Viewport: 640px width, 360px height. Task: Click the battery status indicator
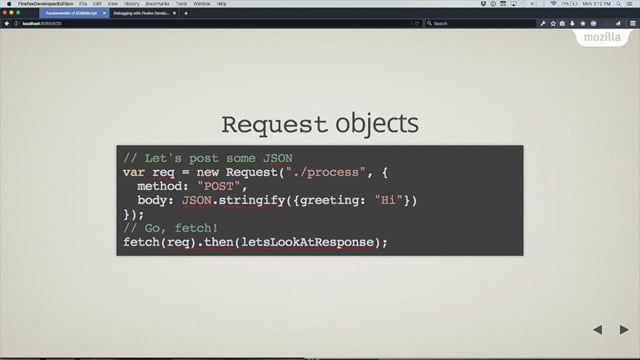570,4
